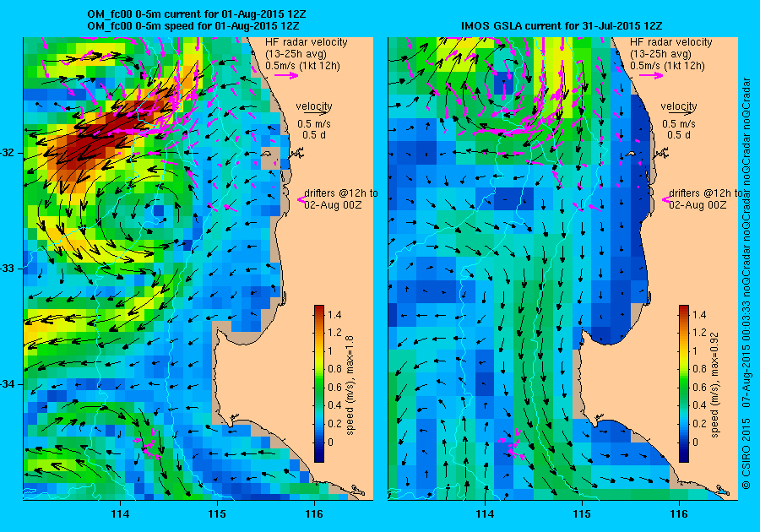Screen dimensions: 760x532
Task: Click 'speed (m/s), max=1.8' colorbar caption
Action: pyautogui.click(x=350, y=385)
